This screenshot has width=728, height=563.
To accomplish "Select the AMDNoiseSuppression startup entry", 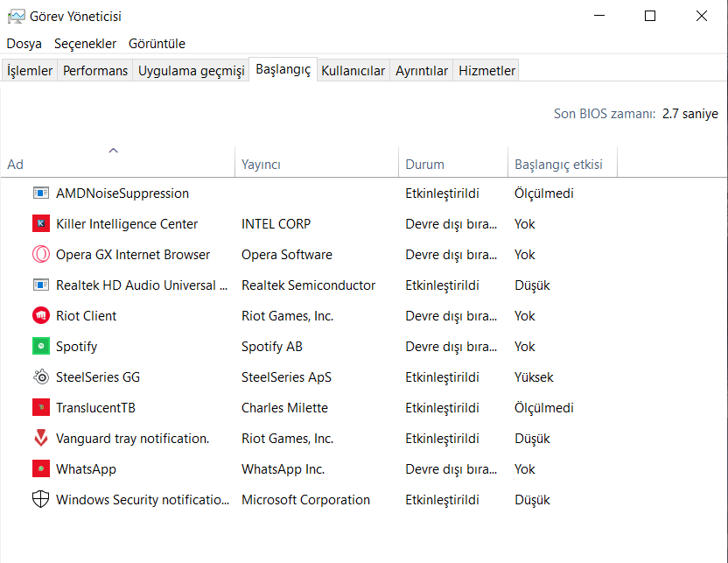I will click(x=122, y=194).
